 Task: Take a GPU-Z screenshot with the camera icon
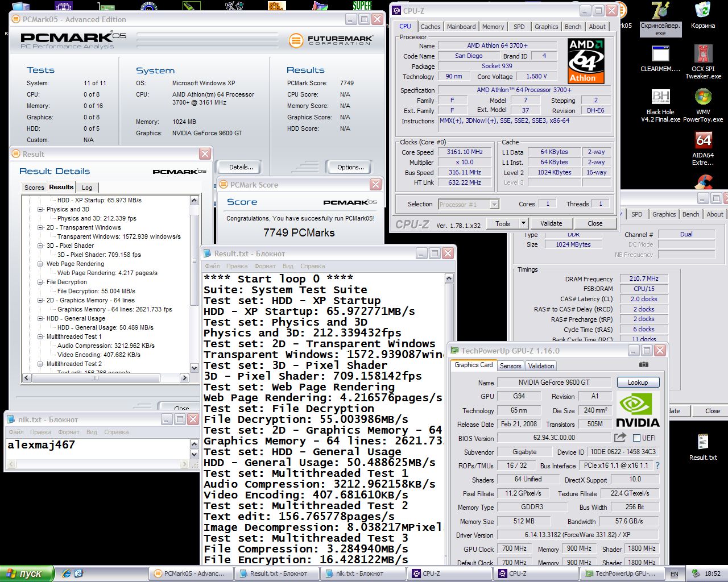[643, 365]
